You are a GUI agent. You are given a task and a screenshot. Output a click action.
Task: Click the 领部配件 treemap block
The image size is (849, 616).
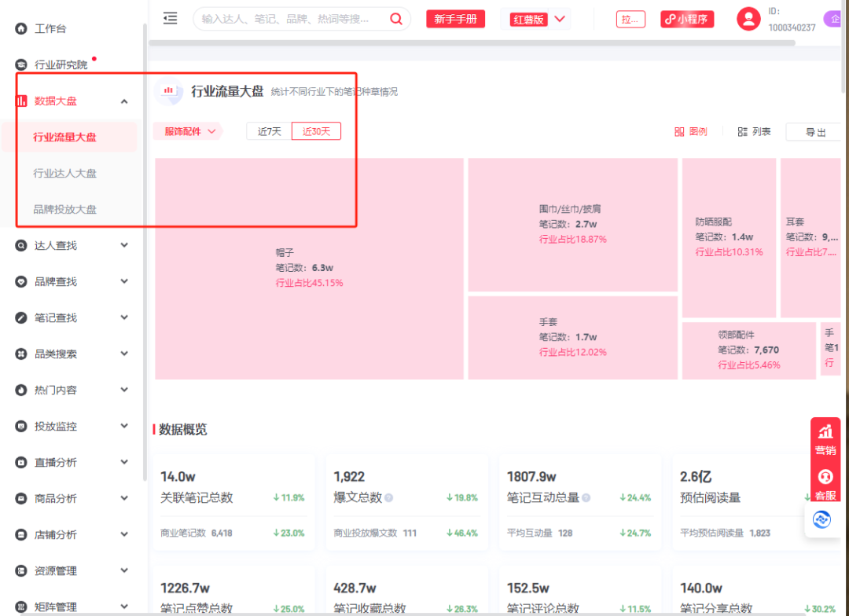[749, 350]
